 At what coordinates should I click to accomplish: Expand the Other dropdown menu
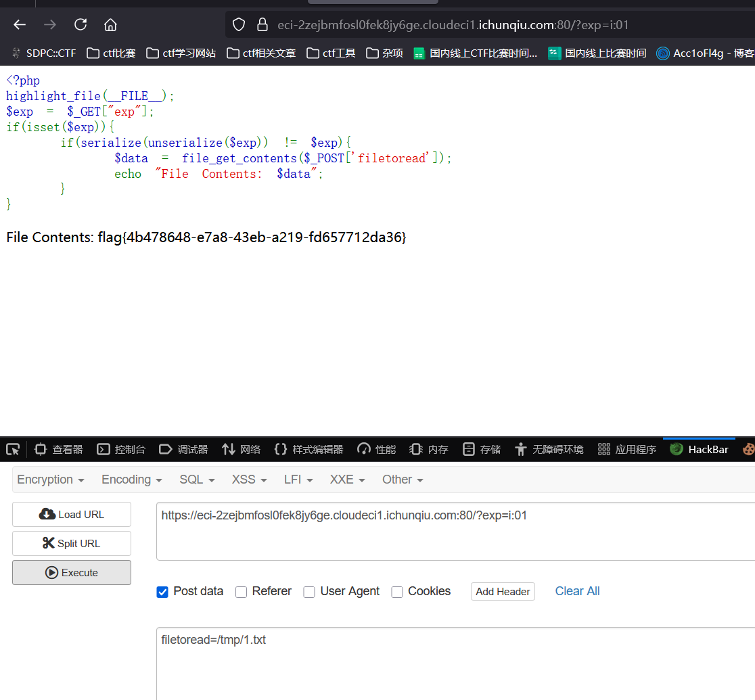(x=403, y=480)
